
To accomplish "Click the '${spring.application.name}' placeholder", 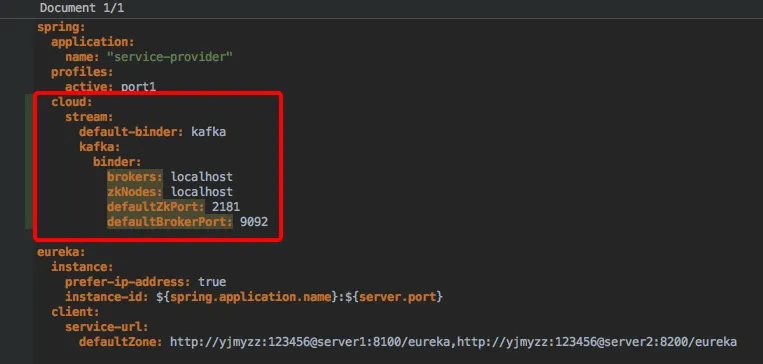I will pyautogui.click(x=247, y=296).
